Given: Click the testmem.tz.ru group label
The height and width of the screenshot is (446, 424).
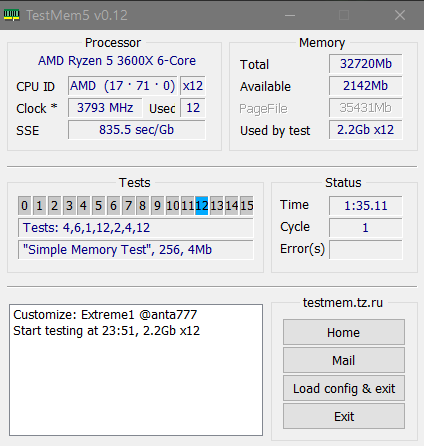Looking at the screenshot, I should [x=343, y=303].
